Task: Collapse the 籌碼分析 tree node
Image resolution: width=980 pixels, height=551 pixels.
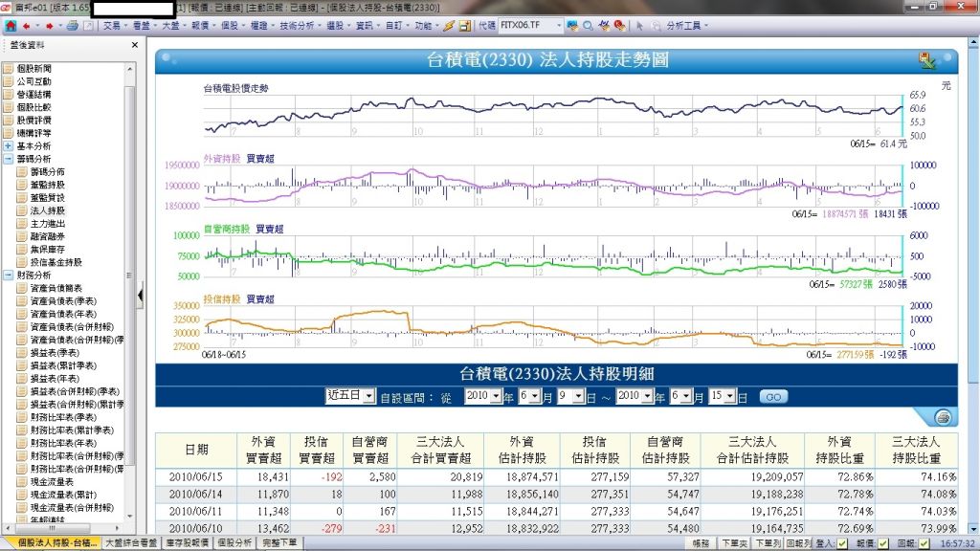Action: point(8,159)
